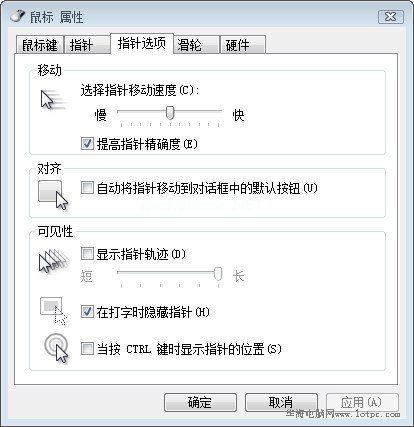414x427 pixels.
Task: Open the 硬件 tab
Action: point(243,44)
